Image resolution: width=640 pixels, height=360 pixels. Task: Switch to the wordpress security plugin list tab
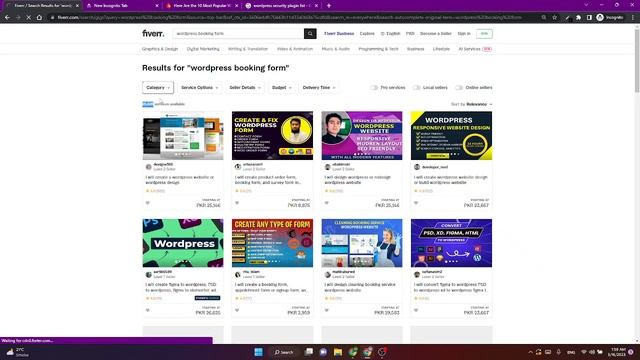(282, 6)
